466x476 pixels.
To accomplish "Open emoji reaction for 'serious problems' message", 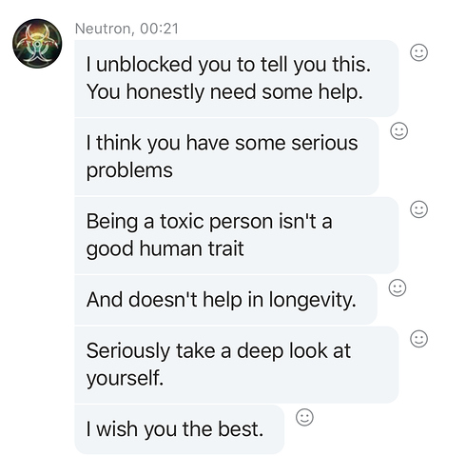I will 398,130.
